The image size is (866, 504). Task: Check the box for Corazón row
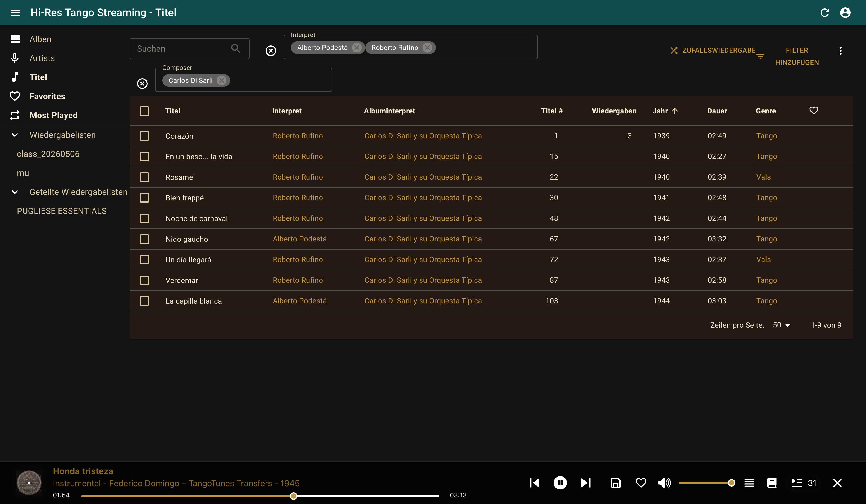(x=144, y=136)
